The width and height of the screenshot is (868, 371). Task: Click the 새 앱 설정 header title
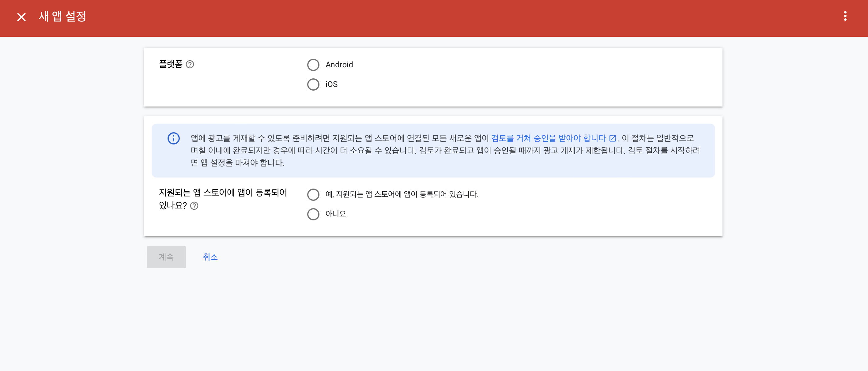click(62, 16)
